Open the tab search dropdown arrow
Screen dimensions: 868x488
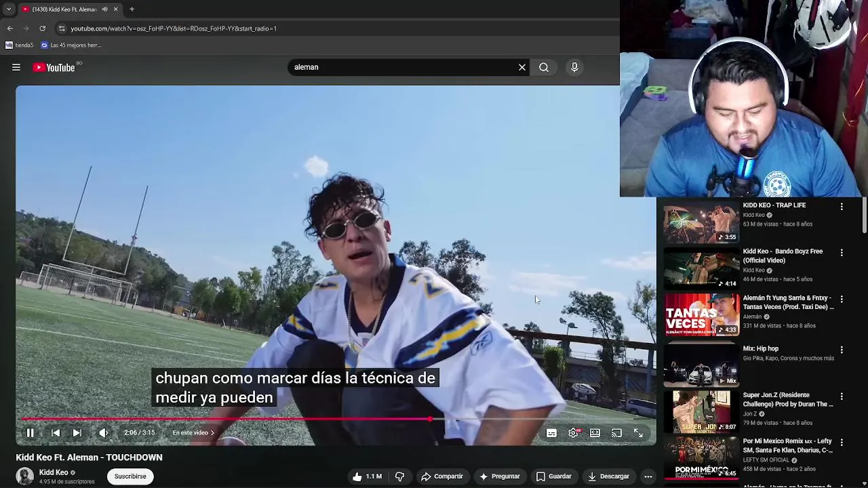click(9, 9)
